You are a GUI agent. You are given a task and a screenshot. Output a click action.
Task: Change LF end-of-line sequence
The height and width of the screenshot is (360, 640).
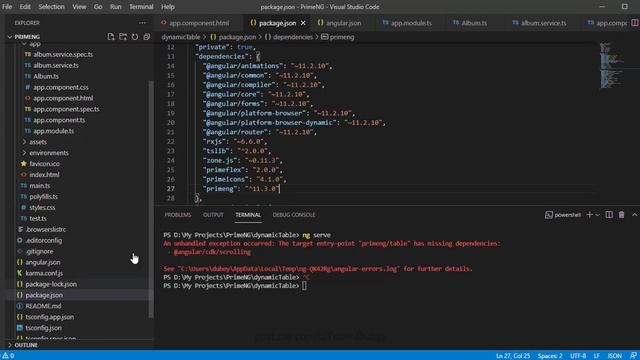596,356
